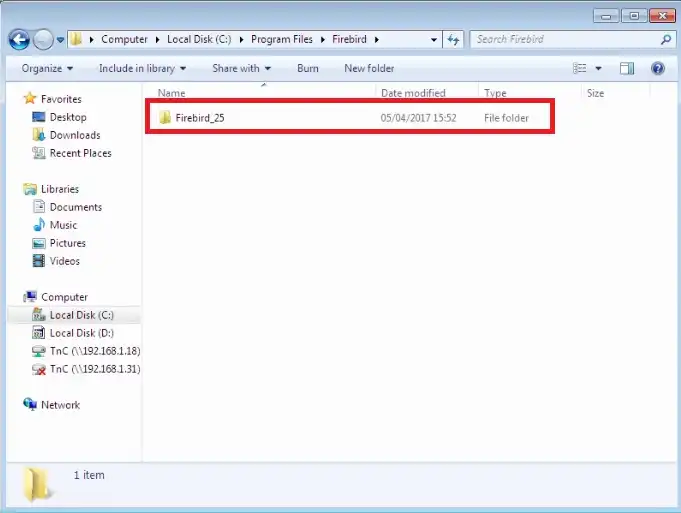Select Program Files breadcrumb segment
The width and height of the screenshot is (681, 513).
coord(282,39)
